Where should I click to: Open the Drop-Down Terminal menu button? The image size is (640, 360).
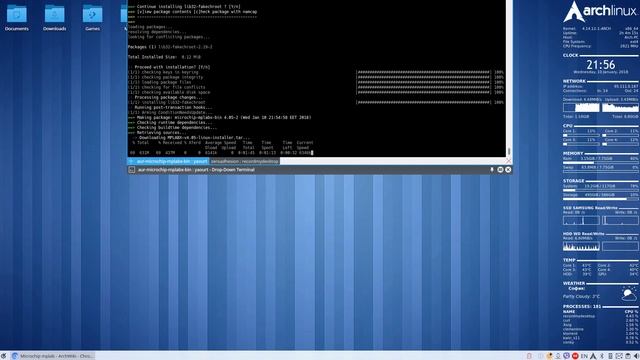pos(500,170)
